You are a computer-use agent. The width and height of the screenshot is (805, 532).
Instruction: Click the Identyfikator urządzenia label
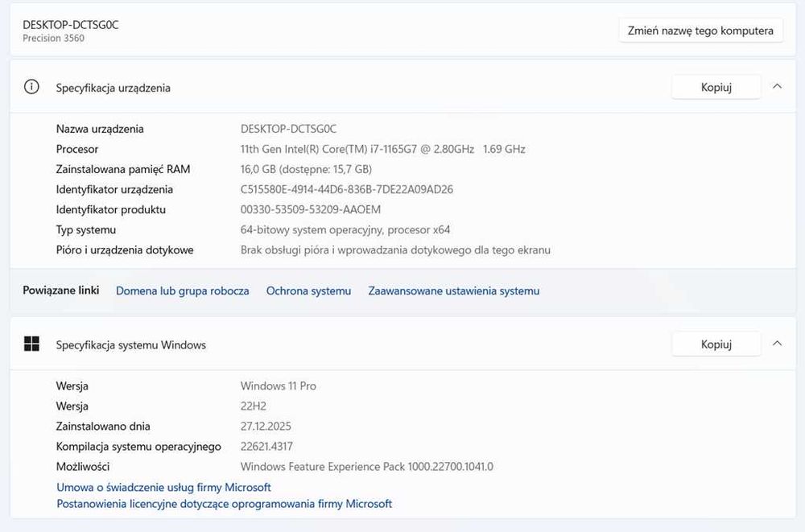(114, 189)
